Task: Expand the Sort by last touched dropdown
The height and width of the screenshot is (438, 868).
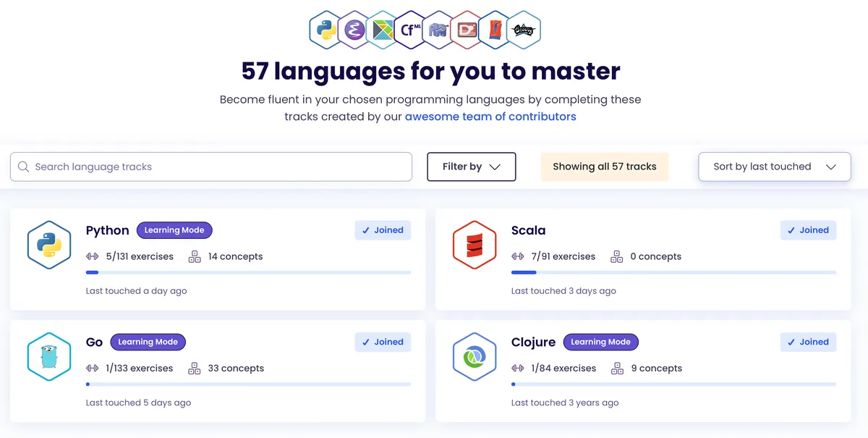Action: pyautogui.click(x=774, y=167)
